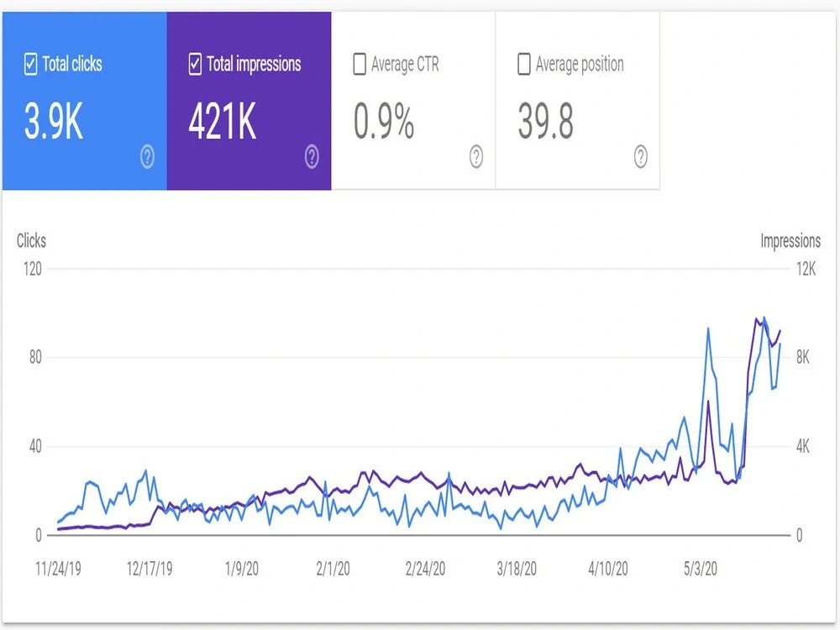Open help icon on Average CTR card
Screen dimensions: 840x630
pos(476,157)
